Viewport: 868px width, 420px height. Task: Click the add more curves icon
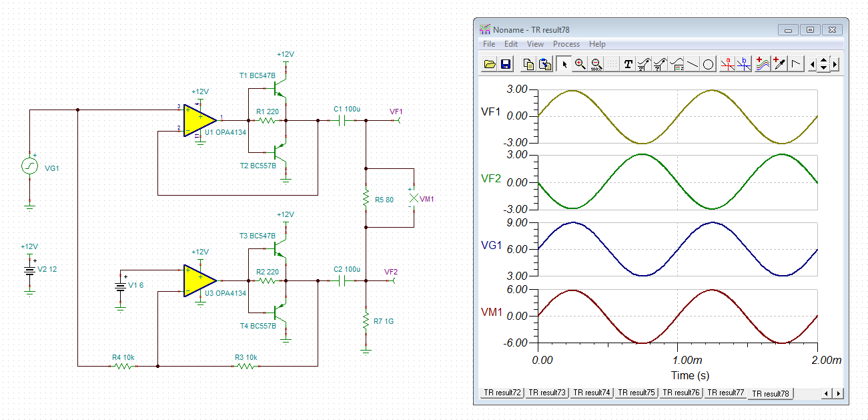pyautogui.click(x=763, y=64)
